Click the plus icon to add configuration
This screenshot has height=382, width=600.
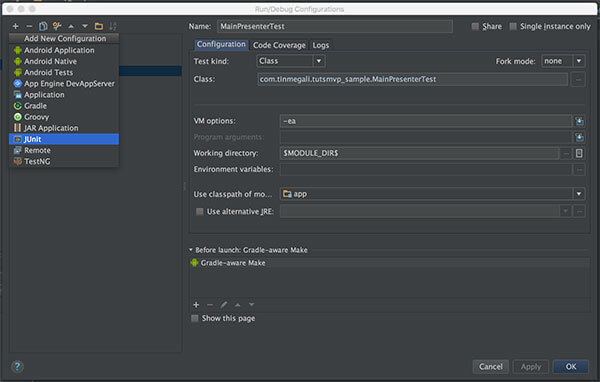16,26
